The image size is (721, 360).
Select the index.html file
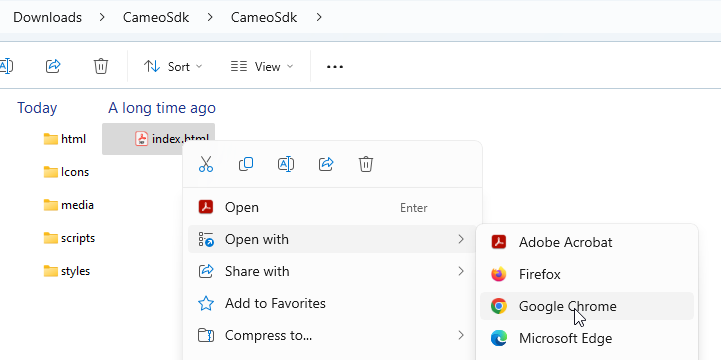(158, 139)
